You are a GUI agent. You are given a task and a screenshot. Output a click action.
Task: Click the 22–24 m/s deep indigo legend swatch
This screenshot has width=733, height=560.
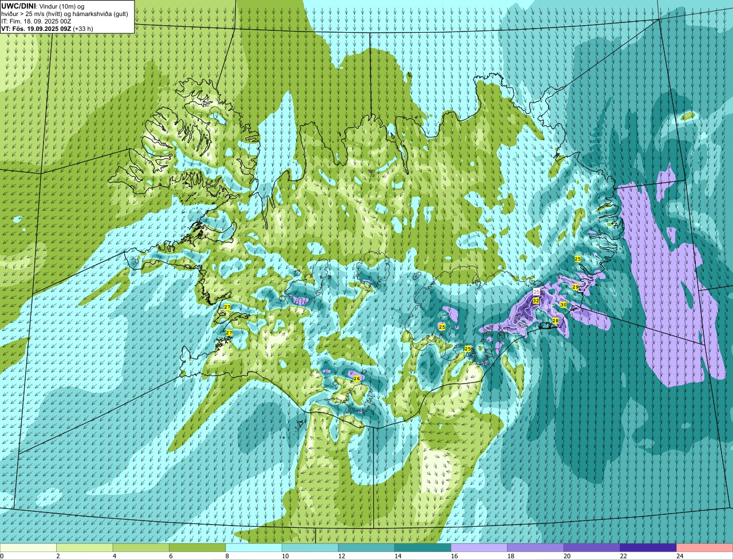pyautogui.click(x=648, y=547)
